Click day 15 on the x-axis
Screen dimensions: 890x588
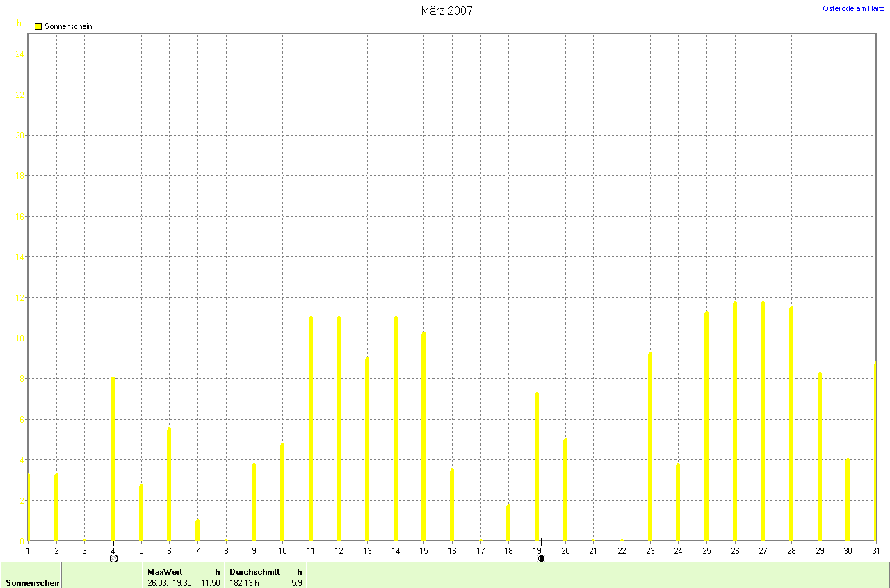[423, 550]
